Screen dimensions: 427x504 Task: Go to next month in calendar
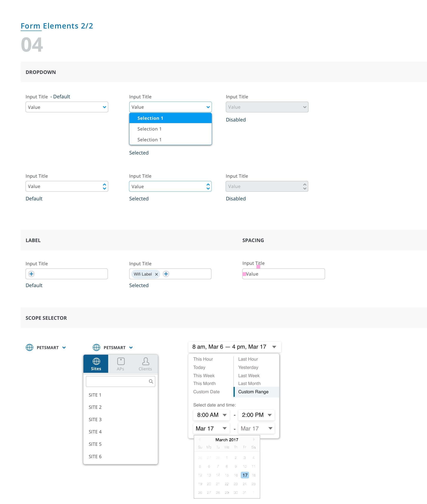(254, 439)
